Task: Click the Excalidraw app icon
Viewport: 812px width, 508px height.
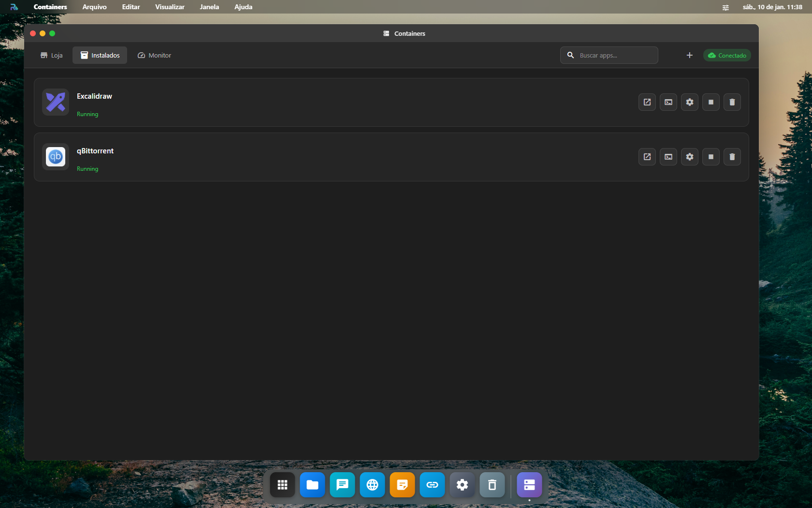Action: tap(55, 102)
